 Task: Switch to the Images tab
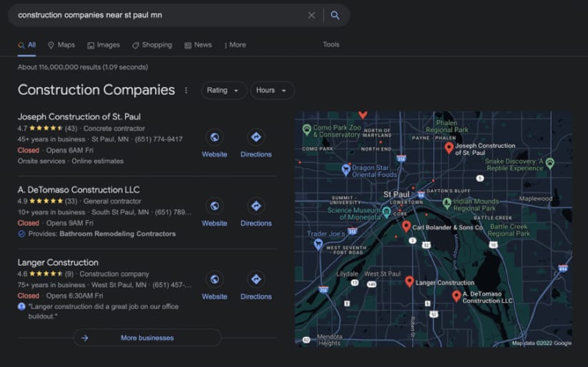(103, 45)
